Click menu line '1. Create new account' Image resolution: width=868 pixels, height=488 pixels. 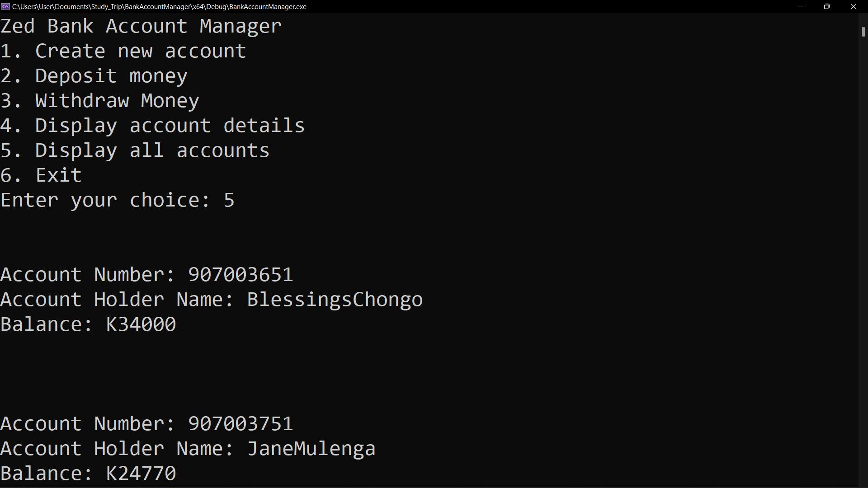[x=123, y=51]
